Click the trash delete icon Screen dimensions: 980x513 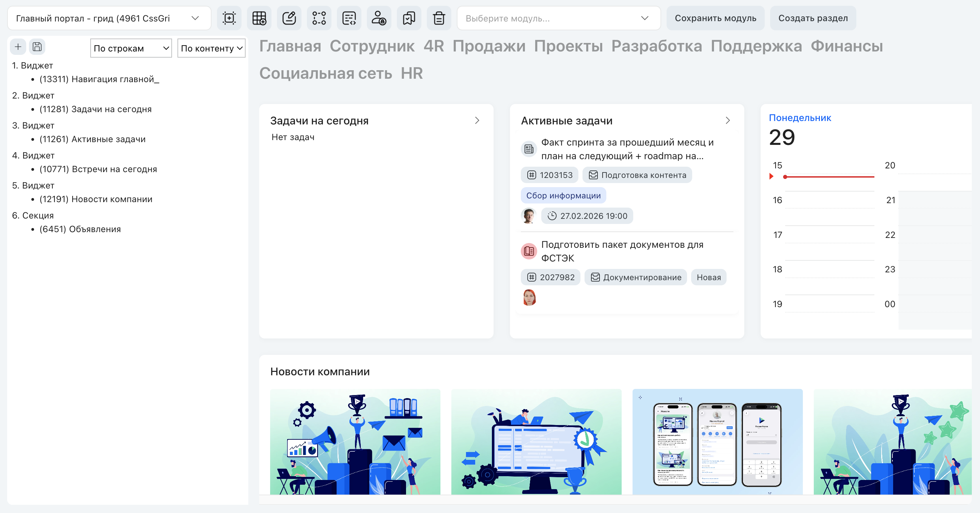click(x=439, y=18)
